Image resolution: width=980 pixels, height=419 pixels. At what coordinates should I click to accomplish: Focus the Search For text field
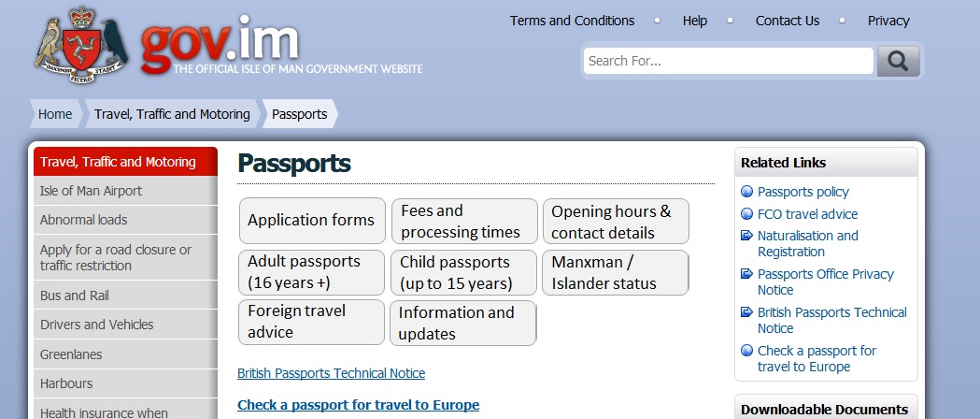click(x=728, y=62)
